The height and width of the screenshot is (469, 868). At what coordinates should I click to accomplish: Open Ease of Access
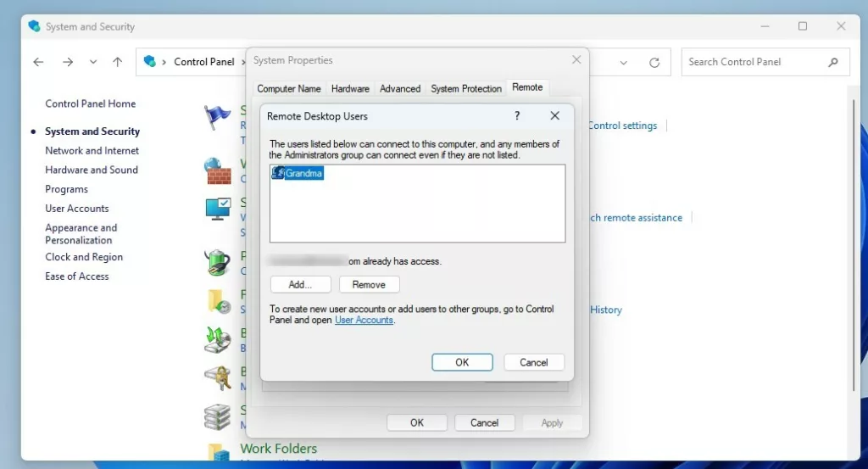77,276
